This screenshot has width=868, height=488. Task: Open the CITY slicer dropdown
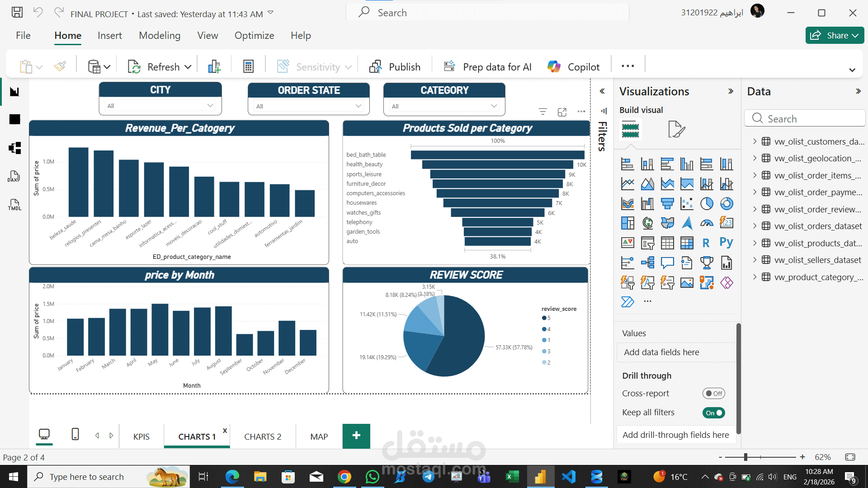click(210, 105)
